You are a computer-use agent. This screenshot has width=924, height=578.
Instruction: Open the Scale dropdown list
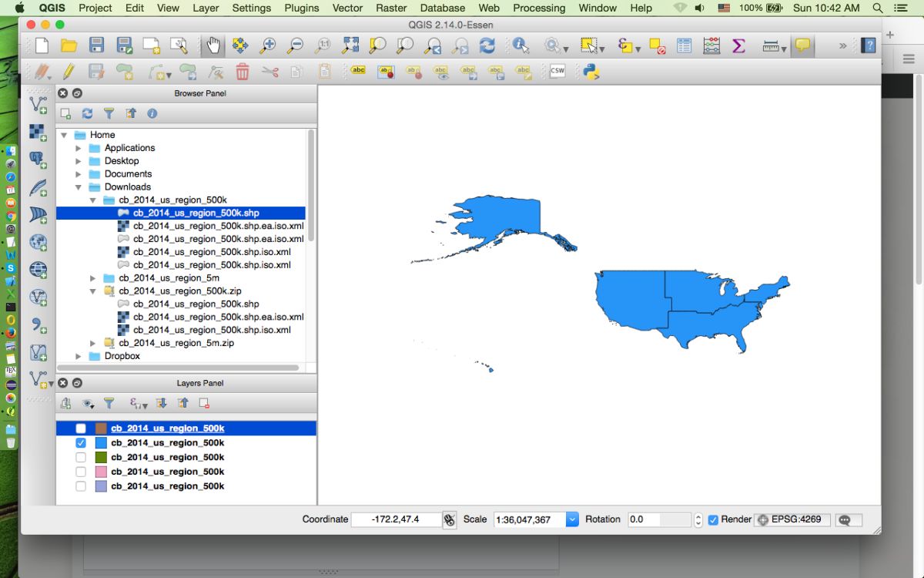(x=572, y=519)
